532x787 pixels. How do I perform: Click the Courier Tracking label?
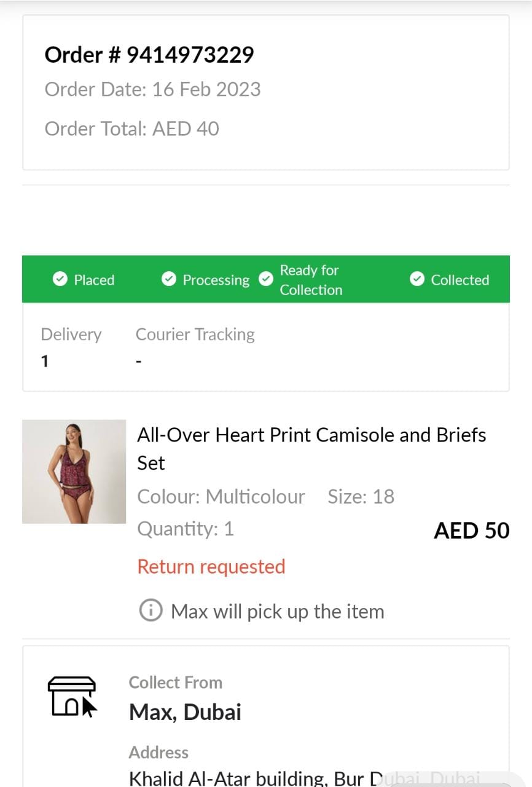coord(195,334)
